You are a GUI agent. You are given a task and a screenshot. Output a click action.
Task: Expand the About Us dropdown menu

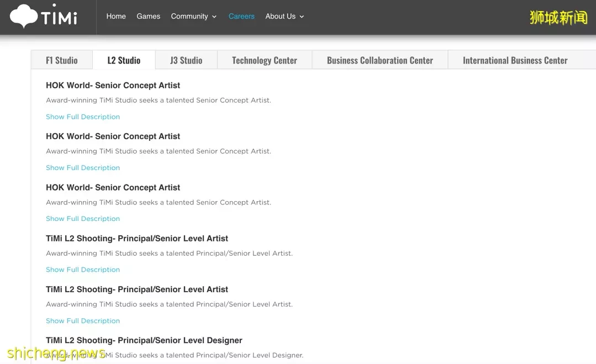click(284, 17)
